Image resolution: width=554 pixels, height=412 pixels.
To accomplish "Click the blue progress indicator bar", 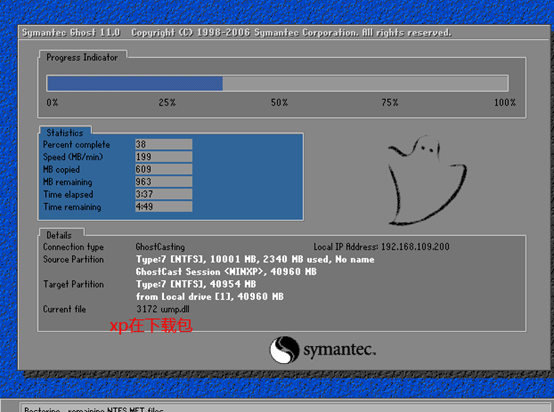I will click(x=135, y=83).
